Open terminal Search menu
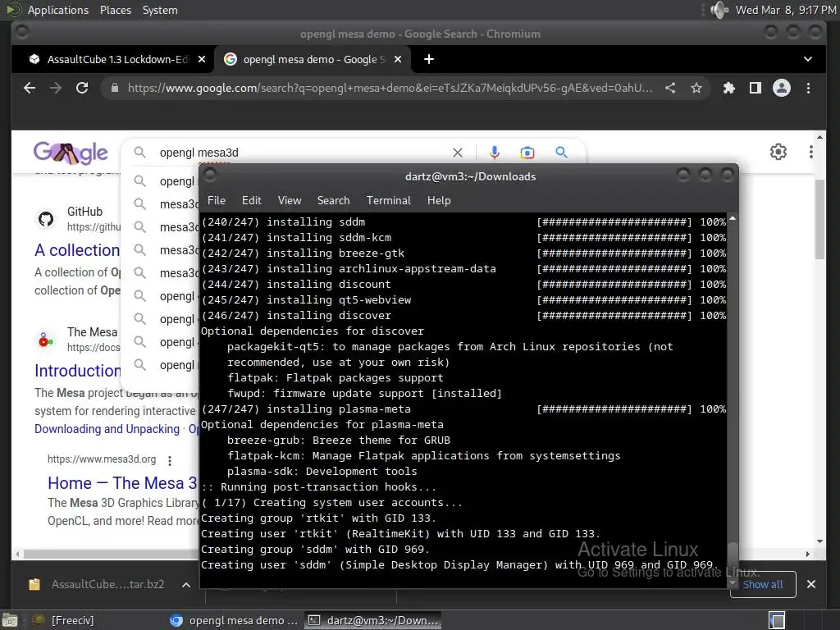 pos(333,200)
